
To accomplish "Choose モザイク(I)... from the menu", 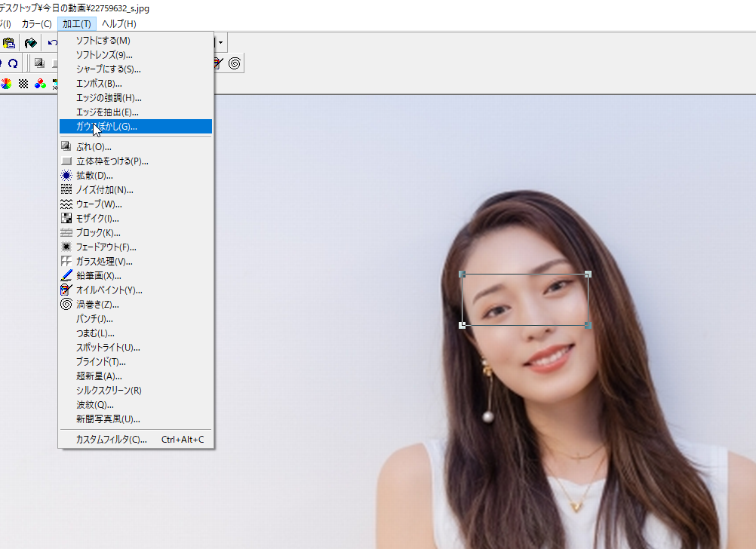I will click(x=136, y=219).
